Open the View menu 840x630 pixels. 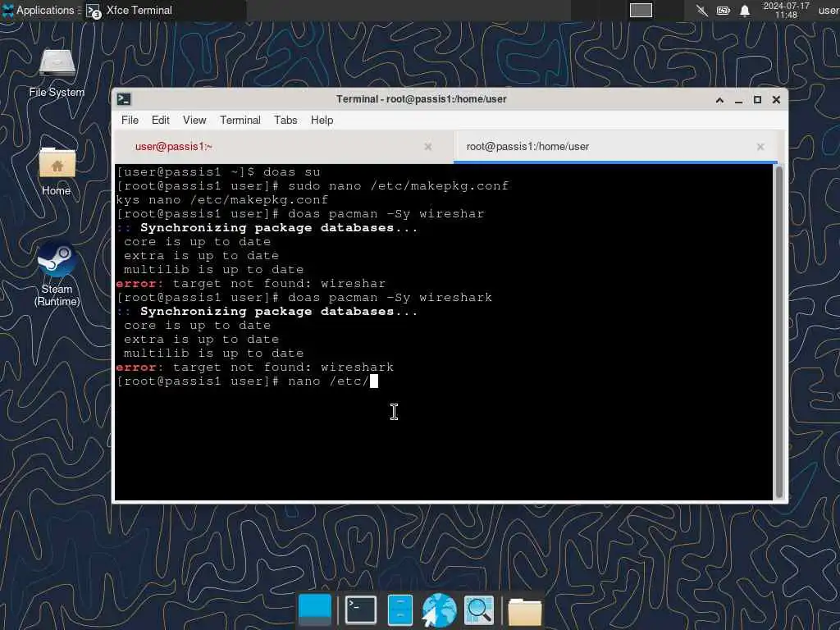click(x=194, y=120)
